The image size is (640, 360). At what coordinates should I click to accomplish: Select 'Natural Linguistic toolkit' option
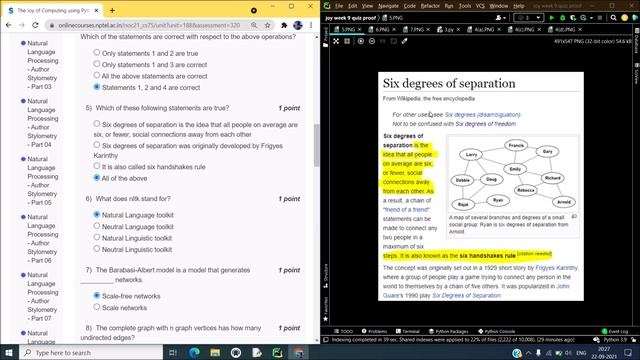click(97, 237)
